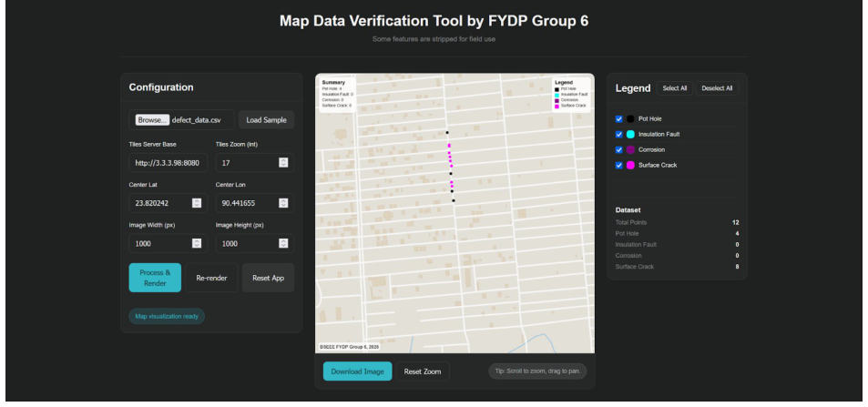This screenshot has width=868, height=407.
Task: Click the Configuration panel heading
Action: coord(161,87)
